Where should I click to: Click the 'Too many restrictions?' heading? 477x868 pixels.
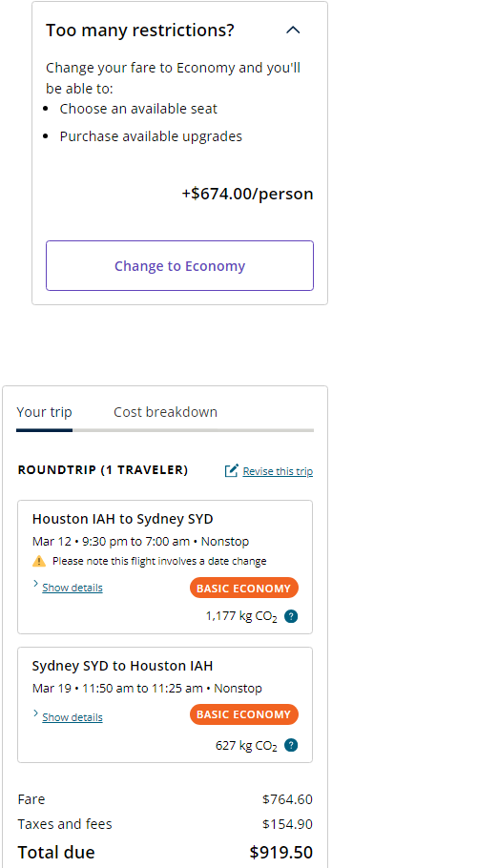[x=140, y=30]
